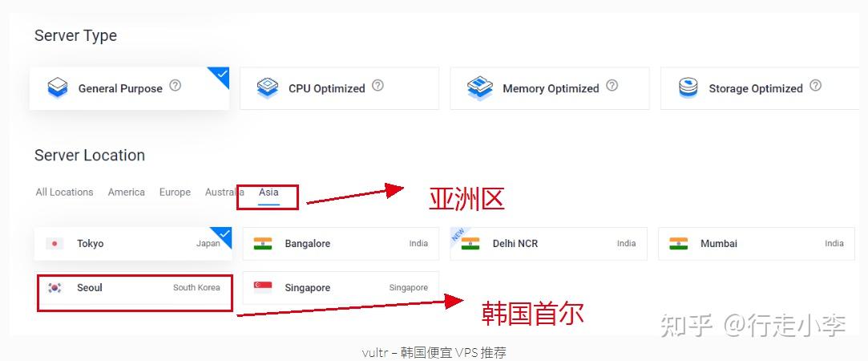Choose the Mumbai India location card
This screenshot has width=868, height=361.
coord(756,244)
